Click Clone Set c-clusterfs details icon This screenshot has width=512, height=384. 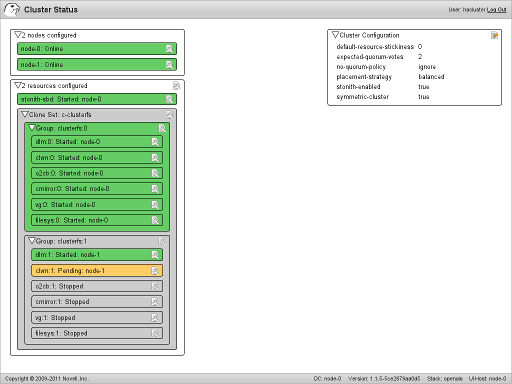(170, 115)
